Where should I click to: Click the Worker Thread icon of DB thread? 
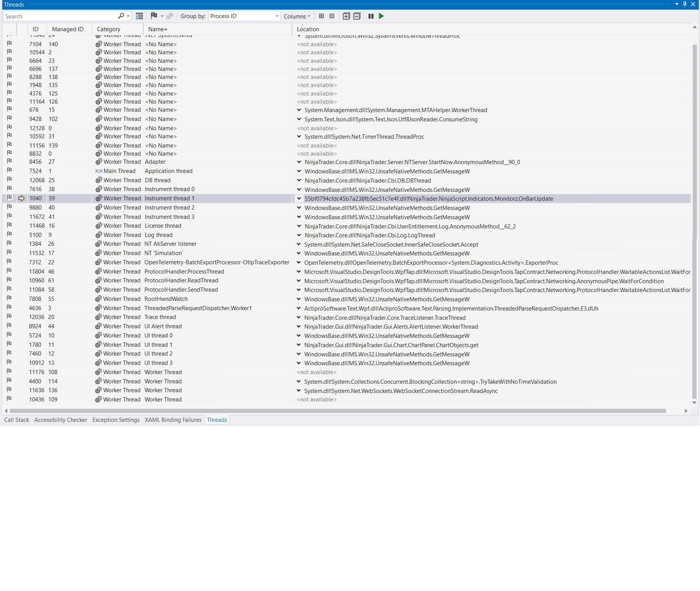click(x=99, y=180)
